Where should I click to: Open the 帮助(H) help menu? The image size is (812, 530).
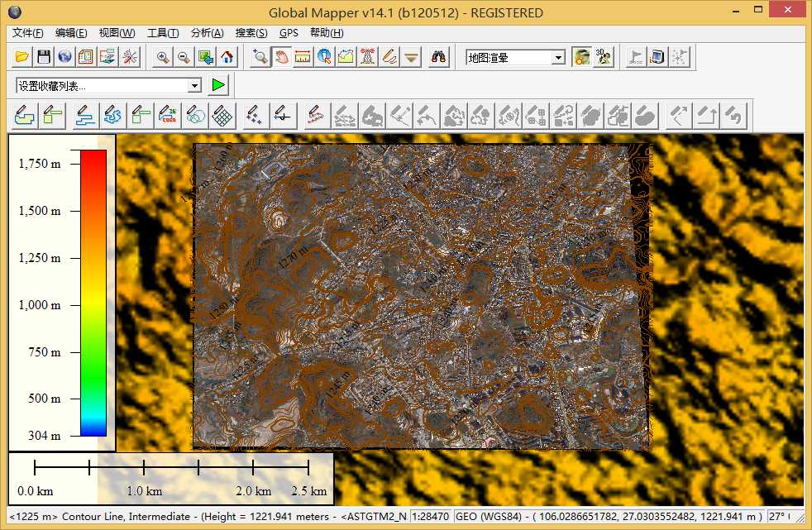326,33
